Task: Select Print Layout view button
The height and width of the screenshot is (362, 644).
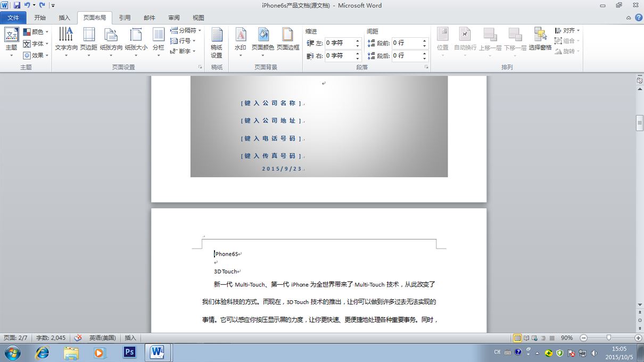Action: [x=517, y=338]
